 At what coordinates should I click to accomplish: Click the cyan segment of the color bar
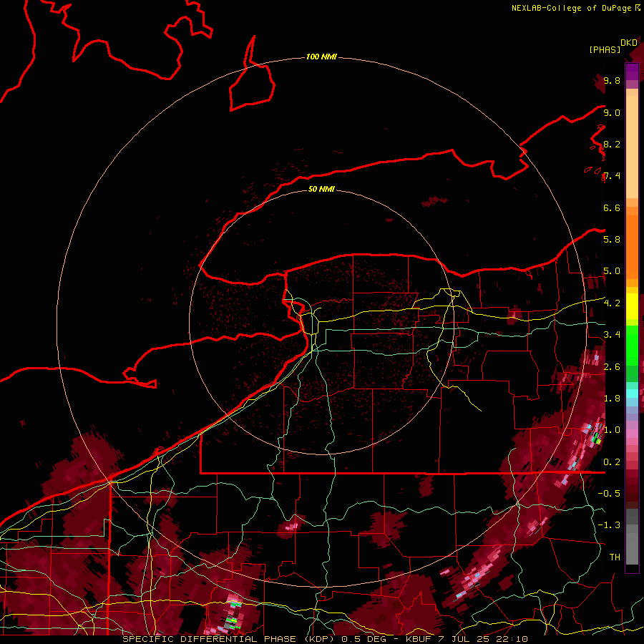[x=632, y=393]
